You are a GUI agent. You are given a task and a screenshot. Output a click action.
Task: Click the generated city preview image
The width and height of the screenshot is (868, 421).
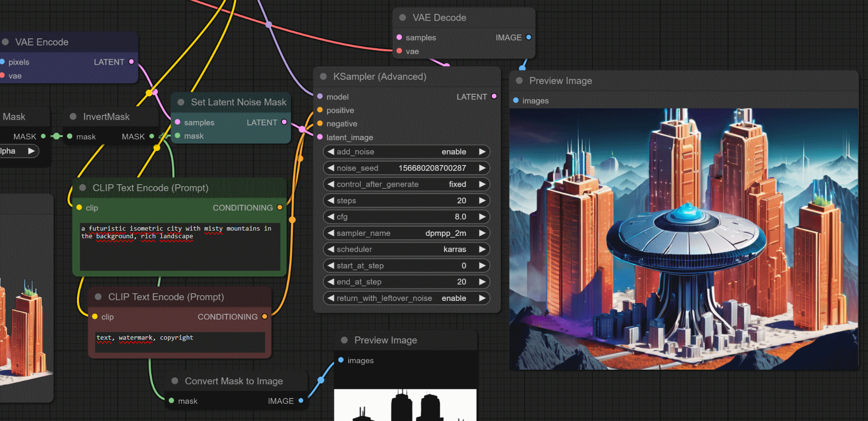pos(683,239)
